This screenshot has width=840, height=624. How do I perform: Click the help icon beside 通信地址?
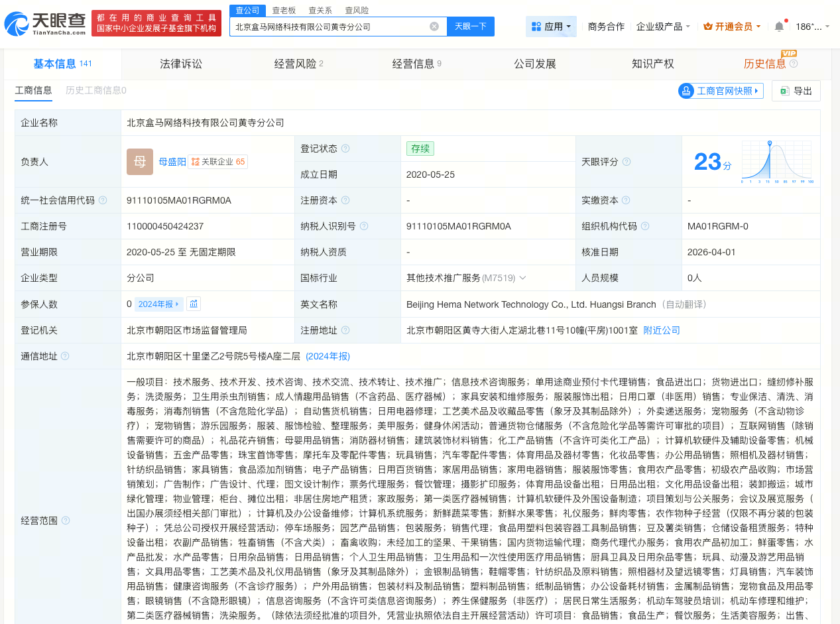[x=65, y=356]
